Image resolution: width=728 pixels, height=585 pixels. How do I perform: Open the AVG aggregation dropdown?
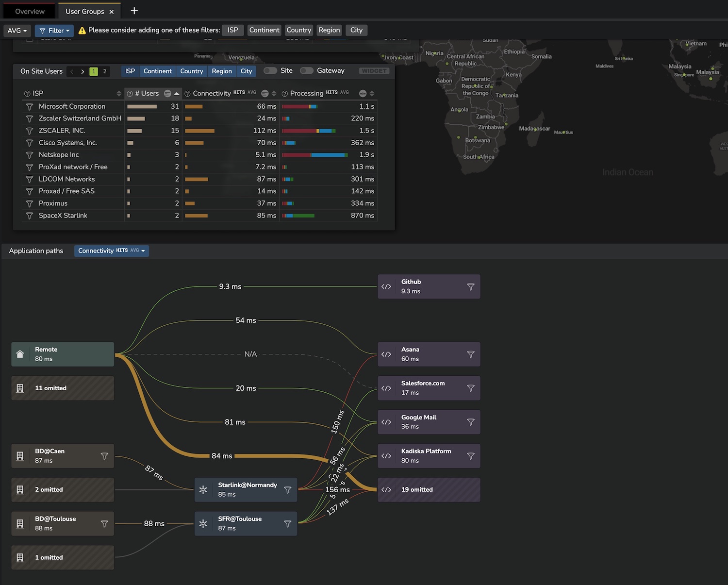tap(17, 31)
